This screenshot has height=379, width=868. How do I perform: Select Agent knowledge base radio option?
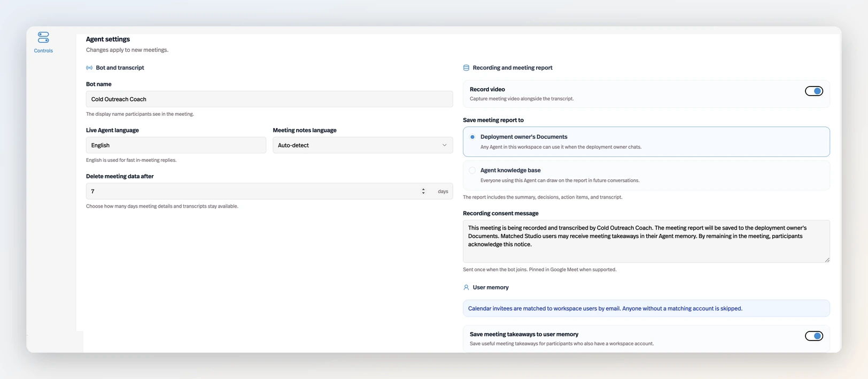click(472, 171)
